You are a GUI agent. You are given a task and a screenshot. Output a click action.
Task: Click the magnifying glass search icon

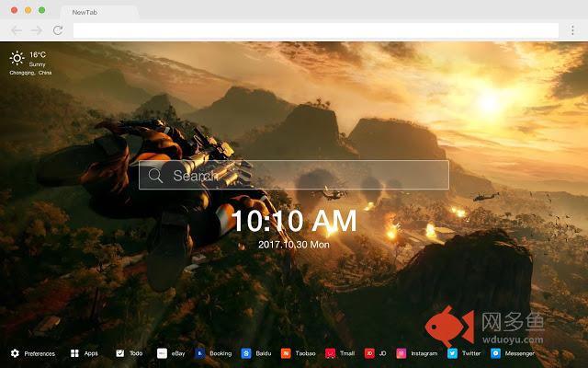[x=155, y=176]
